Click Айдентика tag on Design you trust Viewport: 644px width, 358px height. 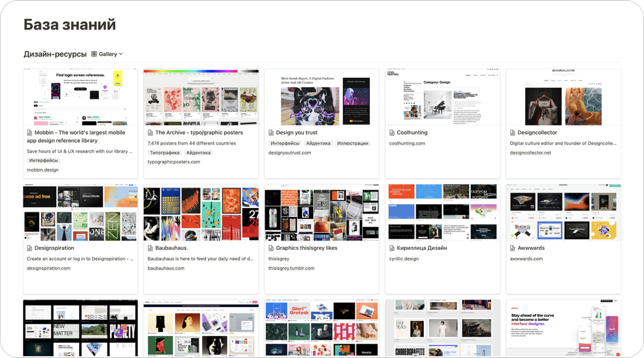tap(318, 143)
